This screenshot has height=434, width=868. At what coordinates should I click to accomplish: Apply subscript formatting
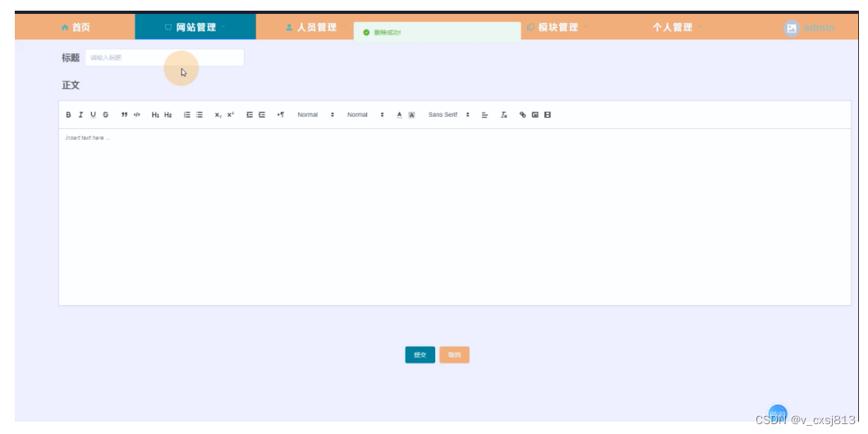click(218, 115)
